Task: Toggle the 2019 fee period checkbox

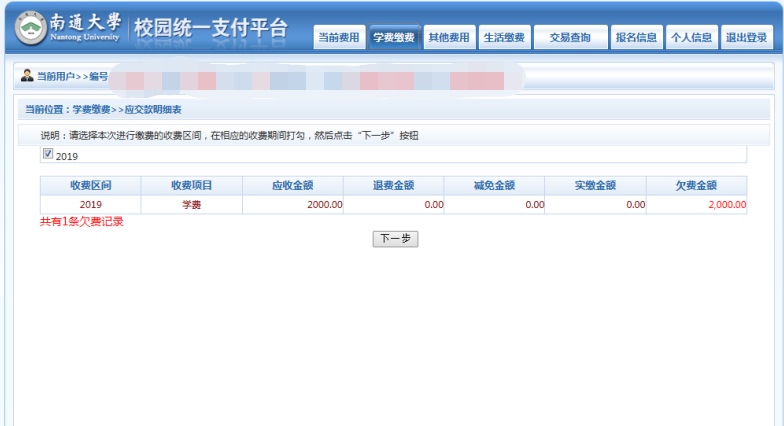Action: pyautogui.click(x=47, y=155)
